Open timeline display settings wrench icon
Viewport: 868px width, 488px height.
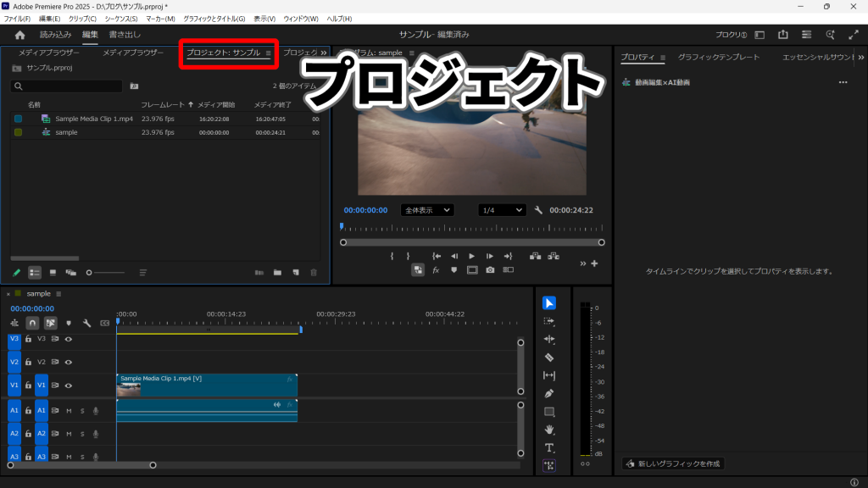coord(86,323)
